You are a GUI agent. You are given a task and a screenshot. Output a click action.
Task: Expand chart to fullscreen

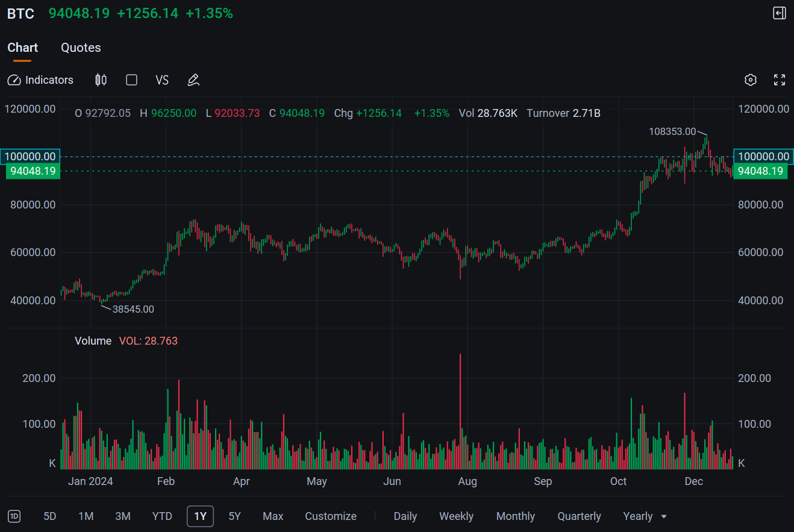click(x=780, y=80)
